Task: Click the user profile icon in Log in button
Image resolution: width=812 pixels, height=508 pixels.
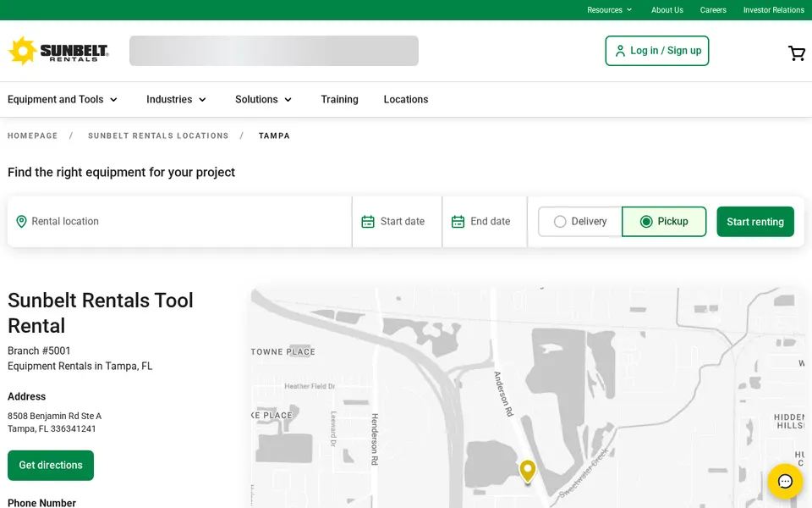Action: [x=620, y=51]
